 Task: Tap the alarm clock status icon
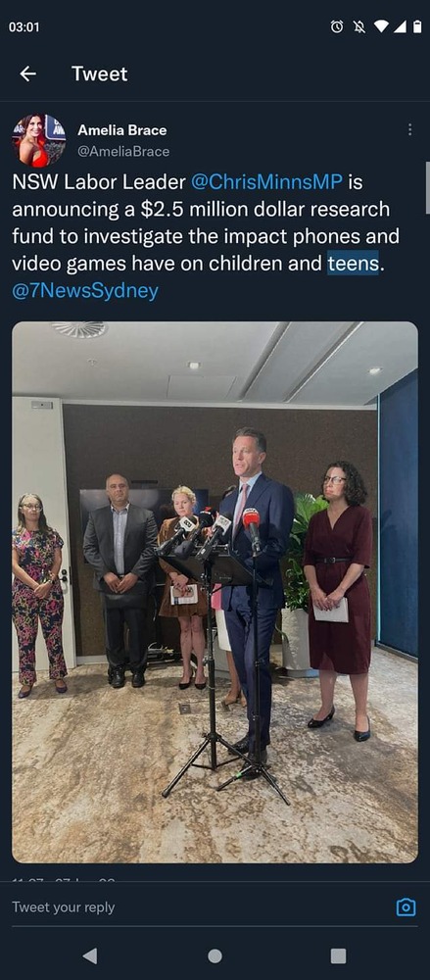click(337, 26)
